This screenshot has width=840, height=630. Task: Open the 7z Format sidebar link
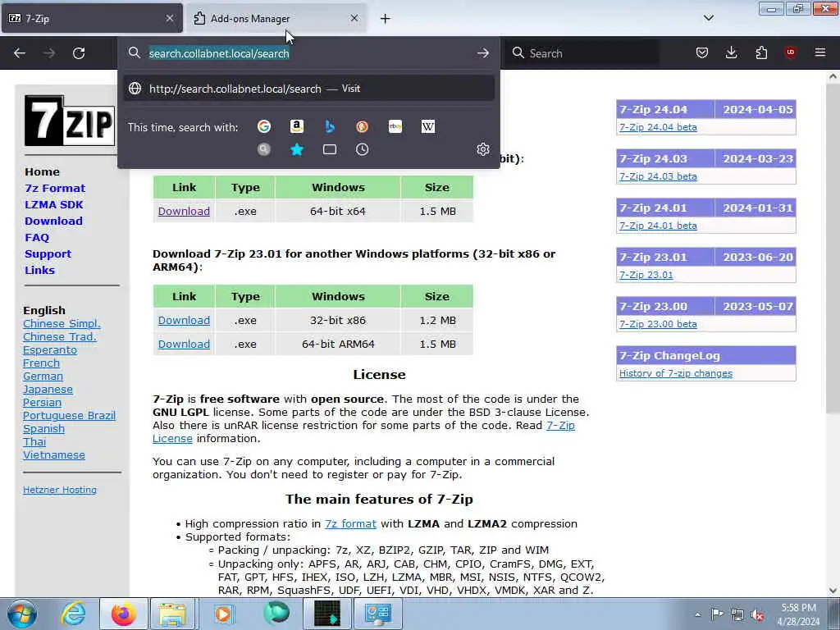(x=55, y=188)
